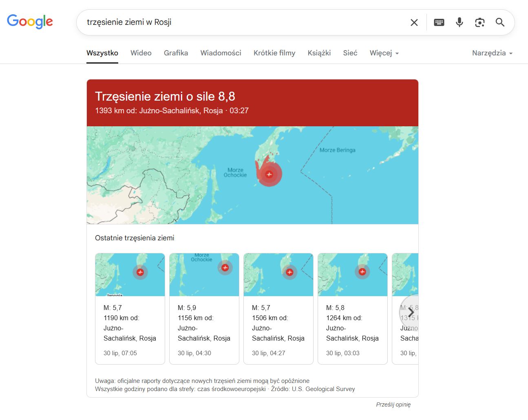Open the Narzędzia dropdown

pyautogui.click(x=492, y=53)
